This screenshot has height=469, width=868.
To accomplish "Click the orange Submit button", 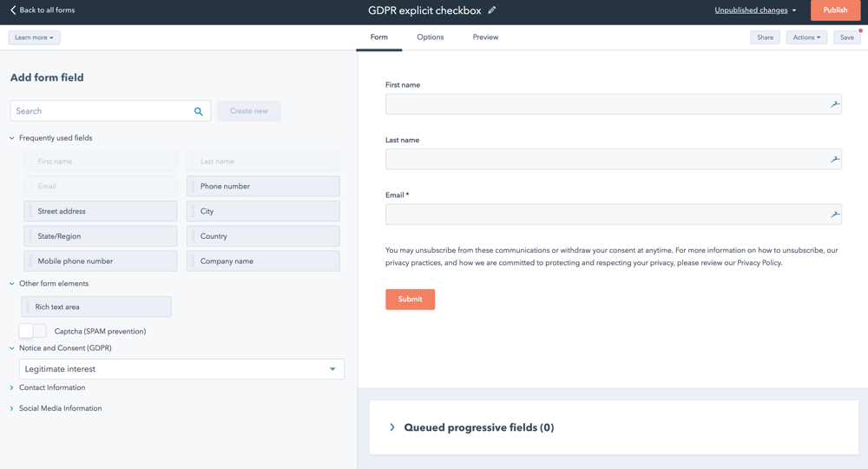I will pyautogui.click(x=410, y=300).
